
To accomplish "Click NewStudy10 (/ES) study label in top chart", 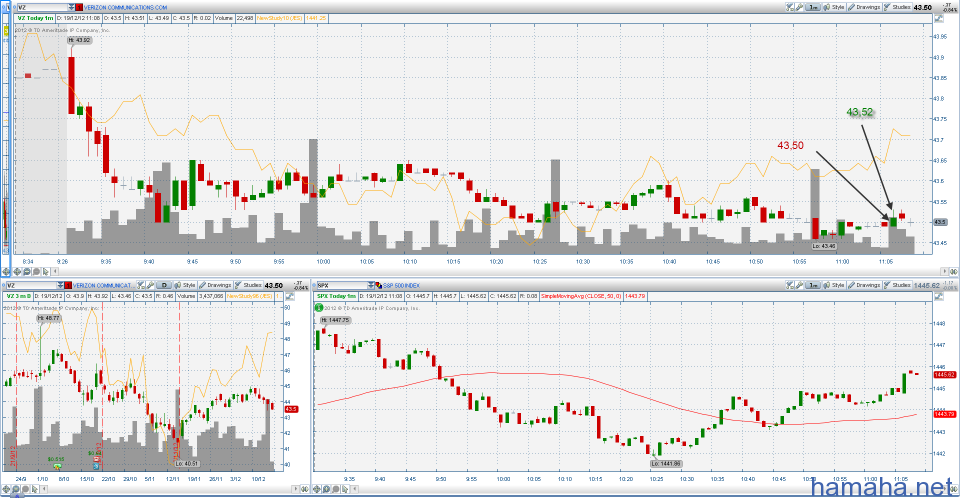I will click(279, 18).
